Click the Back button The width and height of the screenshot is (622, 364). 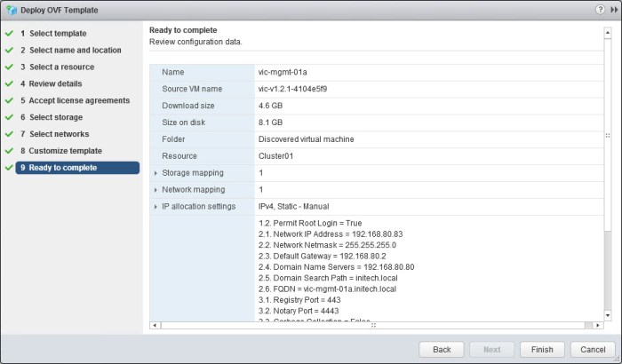(x=442, y=350)
